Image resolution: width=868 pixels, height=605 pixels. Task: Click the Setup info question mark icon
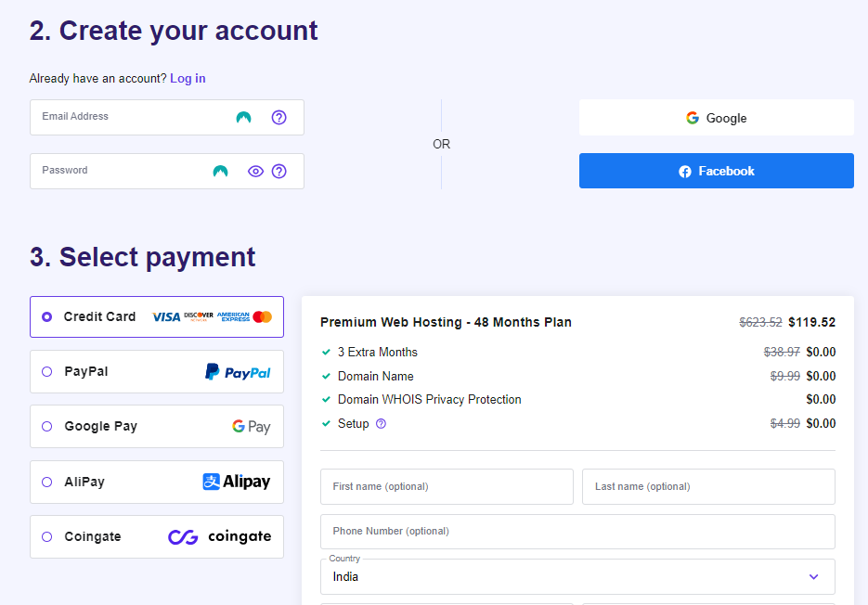point(381,424)
